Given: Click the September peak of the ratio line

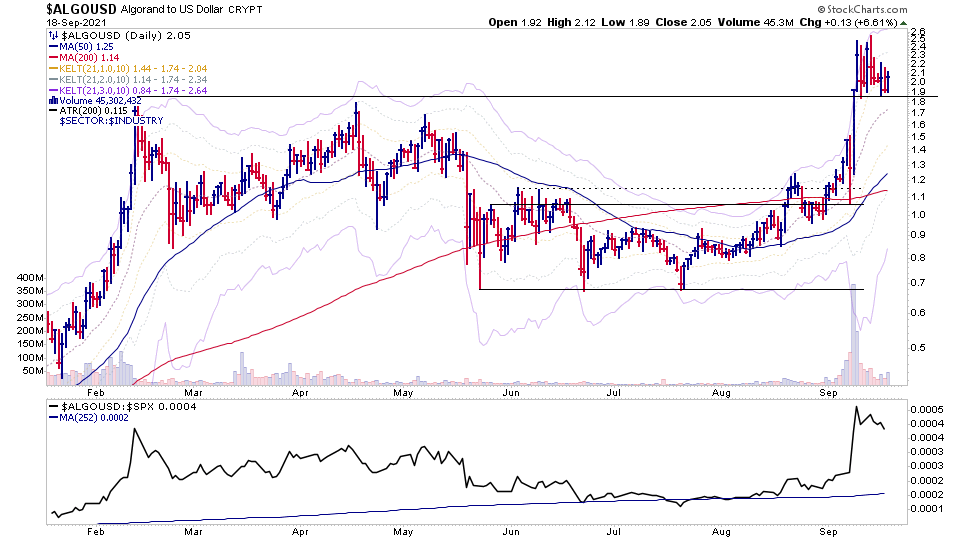Looking at the screenshot, I should (x=856, y=407).
